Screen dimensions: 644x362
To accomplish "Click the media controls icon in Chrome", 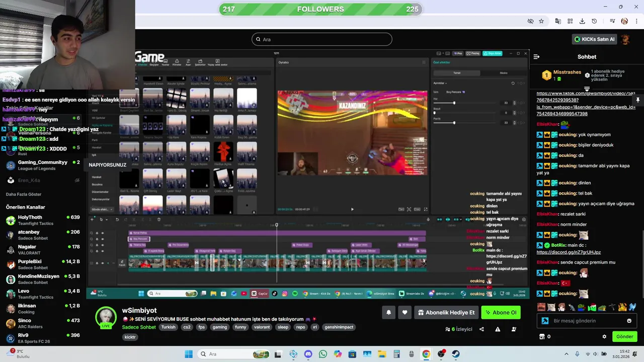I will [x=612, y=21].
